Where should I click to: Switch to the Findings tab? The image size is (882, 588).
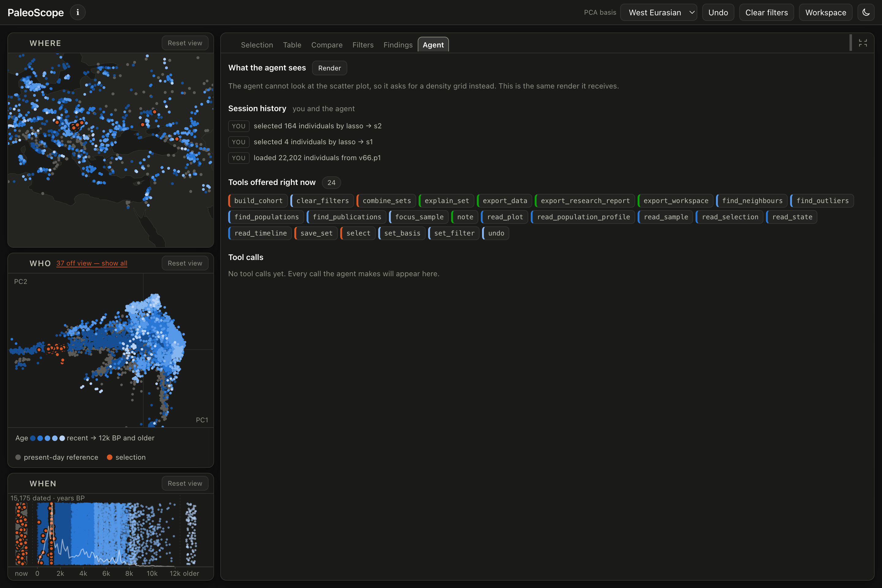(398, 45)
